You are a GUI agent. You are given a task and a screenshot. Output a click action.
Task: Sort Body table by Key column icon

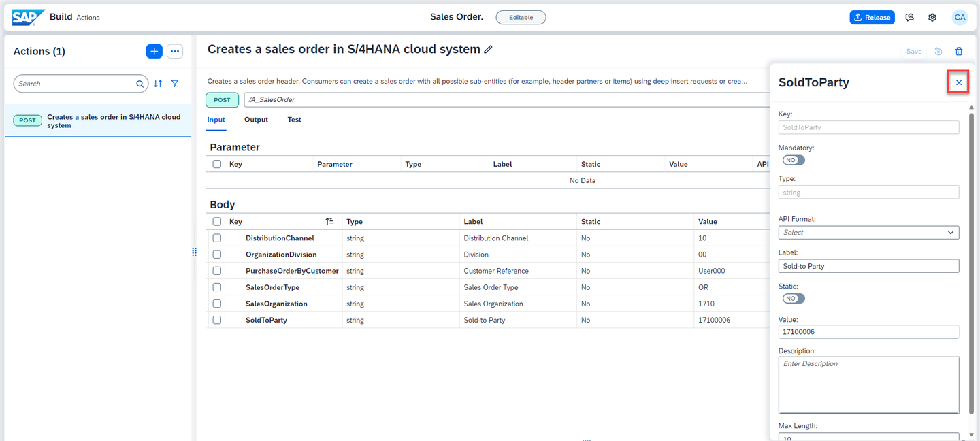click(329, 221)
